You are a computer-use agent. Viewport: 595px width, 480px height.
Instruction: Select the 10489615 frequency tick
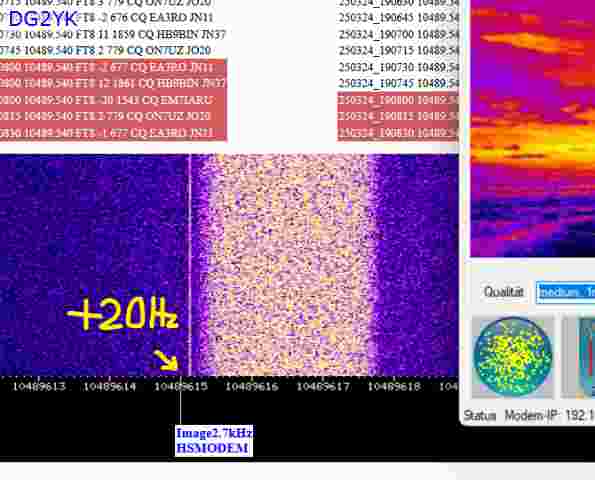click(181, 387)
